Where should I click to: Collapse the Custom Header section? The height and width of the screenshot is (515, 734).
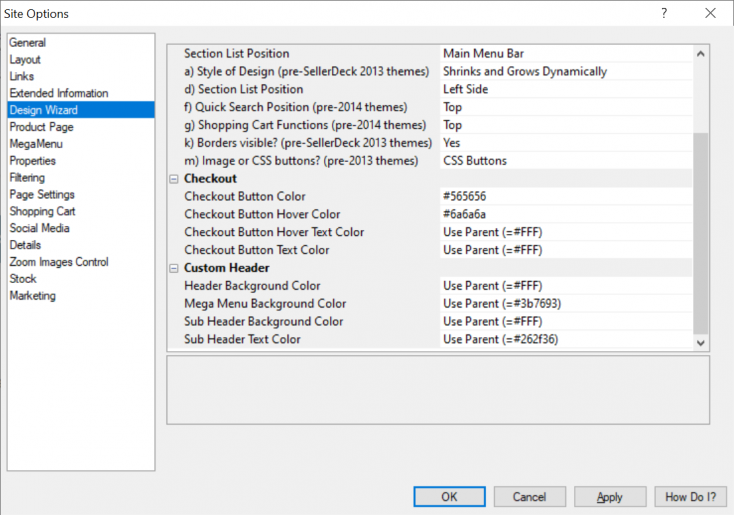click(x=174, y=268)
